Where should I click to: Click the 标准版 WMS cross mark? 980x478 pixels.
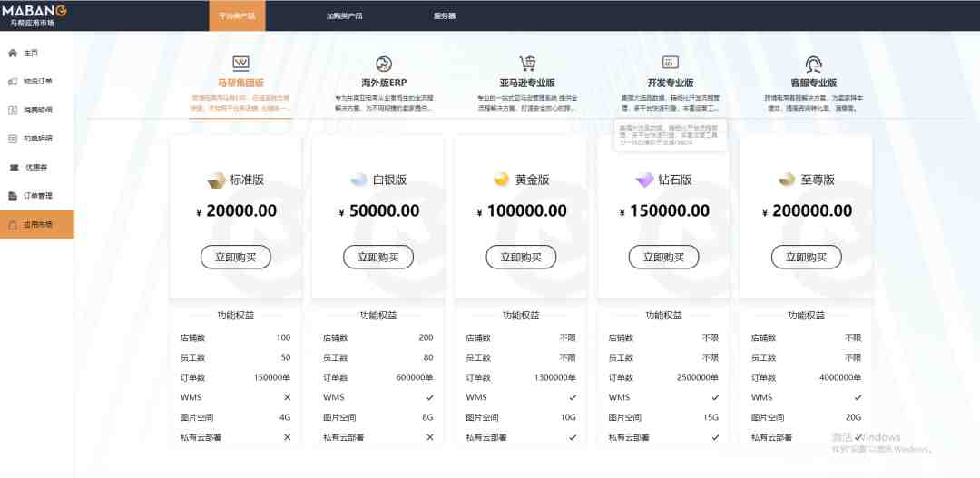tap(288, 397)
